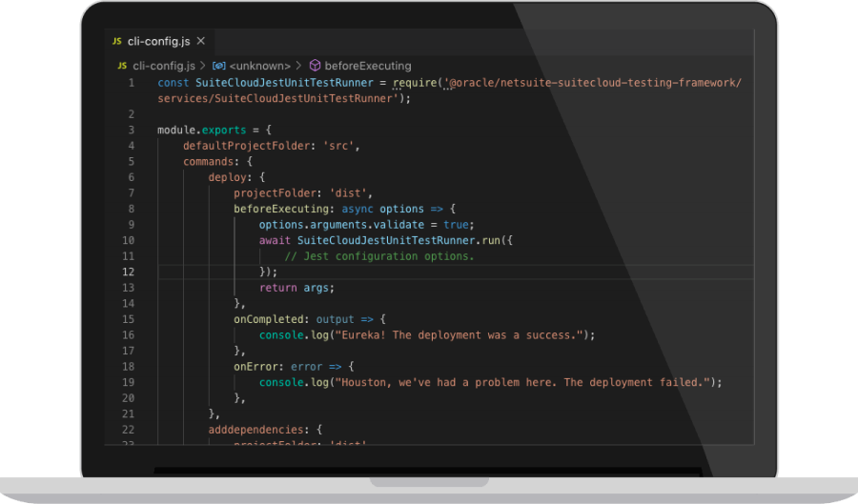
Task: Click module.exports on line 3
Action: [x=202, y=131]
